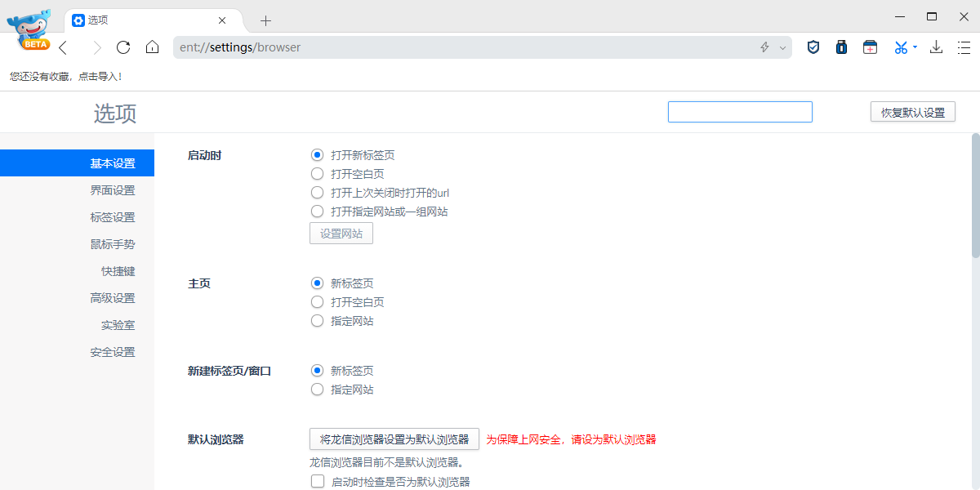The width and height of the screenshot is (980, 490).
Task: Enable 启动时检查是否为默认浏览器 checkbox
Action: coord(317,481)
